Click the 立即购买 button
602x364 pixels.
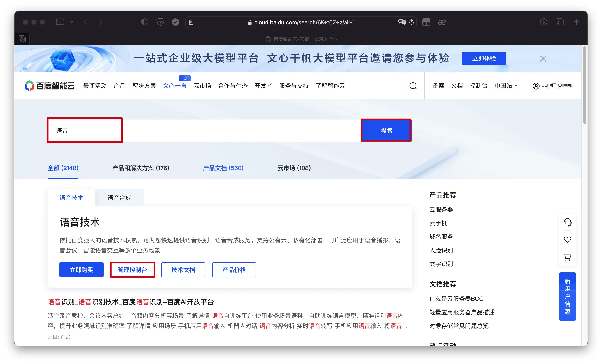(81, 270)
